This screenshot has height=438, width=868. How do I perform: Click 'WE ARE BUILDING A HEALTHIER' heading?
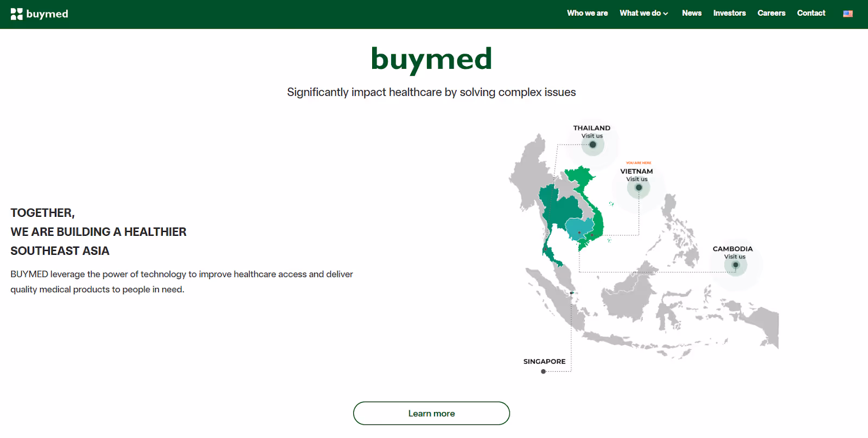[x=98, y=232]
